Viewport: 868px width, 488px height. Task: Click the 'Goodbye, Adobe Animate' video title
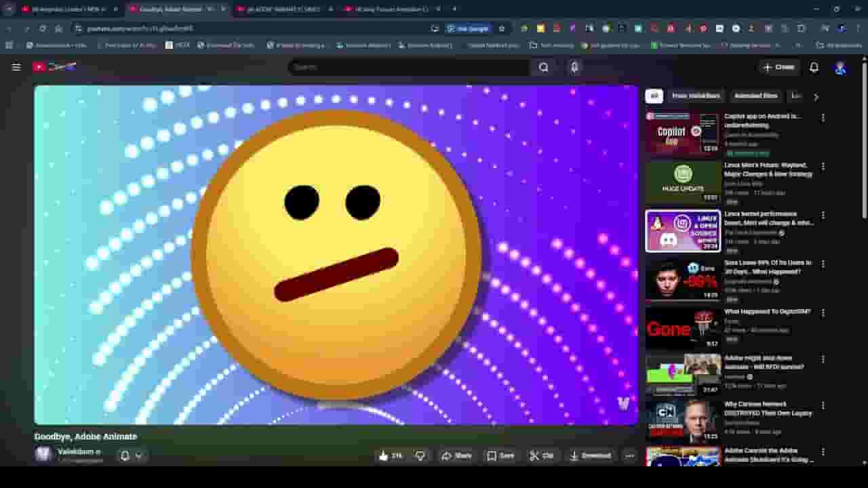tap(85, 436)
